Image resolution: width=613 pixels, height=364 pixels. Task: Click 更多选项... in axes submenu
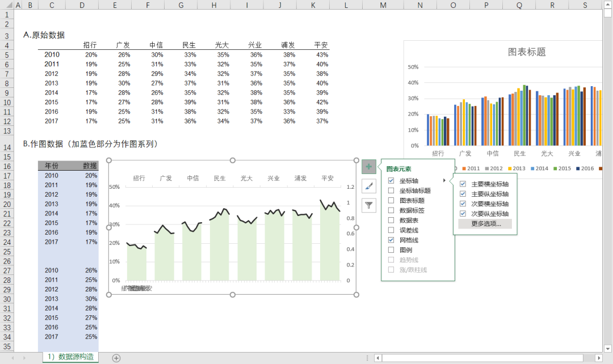tap(485, 224)
